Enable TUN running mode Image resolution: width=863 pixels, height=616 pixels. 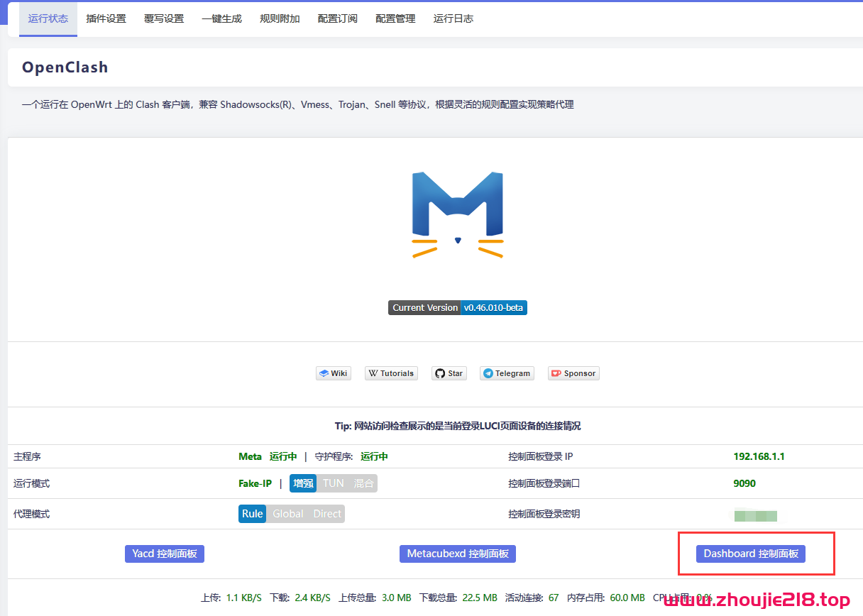point(333,483)
